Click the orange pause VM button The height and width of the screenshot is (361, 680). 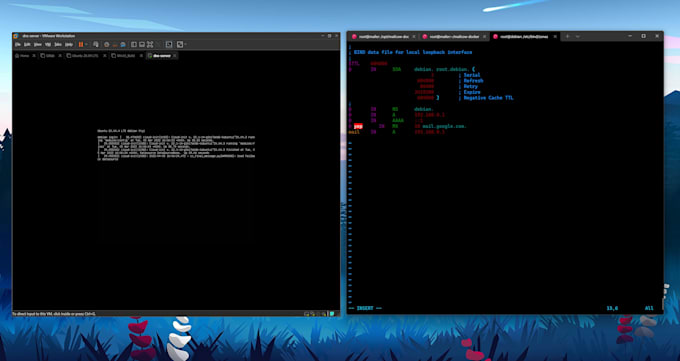pyautogui.click(x=81, y=44)
